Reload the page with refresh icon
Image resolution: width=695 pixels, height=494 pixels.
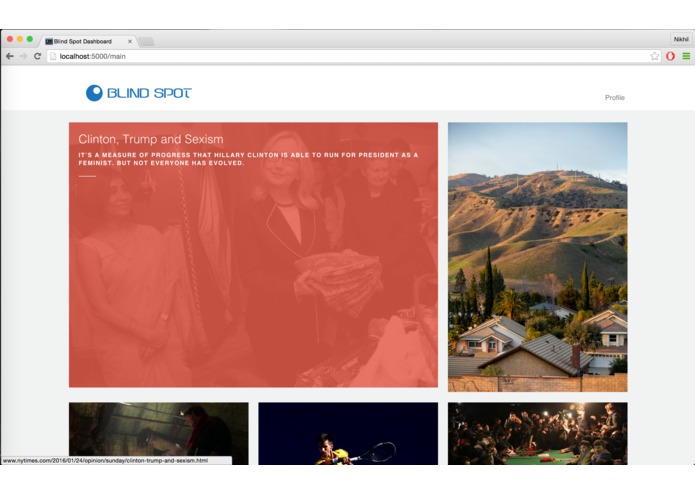[37, 56]
